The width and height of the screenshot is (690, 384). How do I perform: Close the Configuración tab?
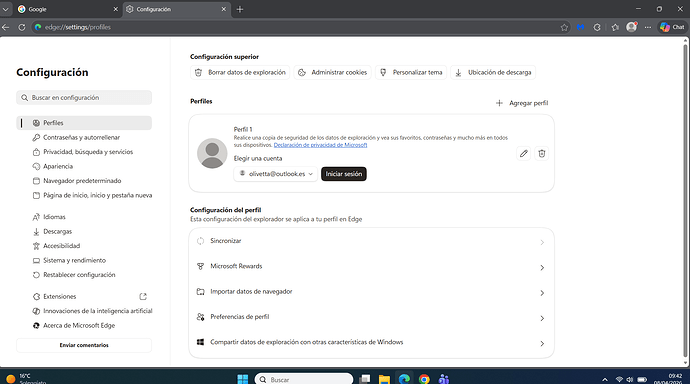[224, 9]
